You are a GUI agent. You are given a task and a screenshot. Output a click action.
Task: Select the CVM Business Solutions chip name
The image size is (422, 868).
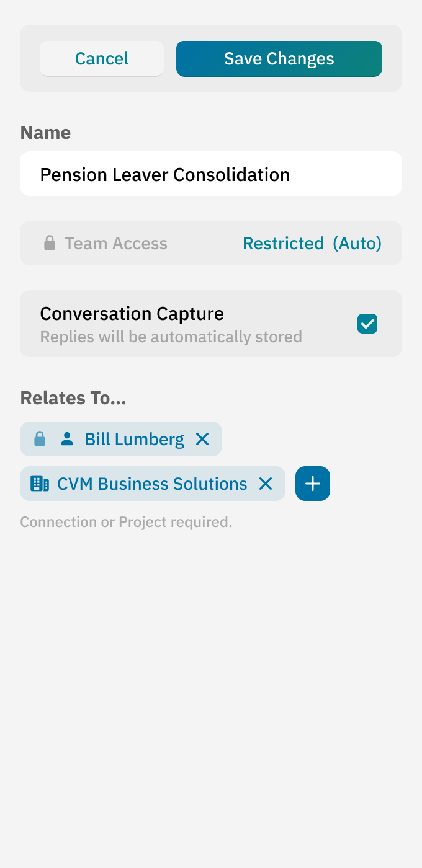152,484
